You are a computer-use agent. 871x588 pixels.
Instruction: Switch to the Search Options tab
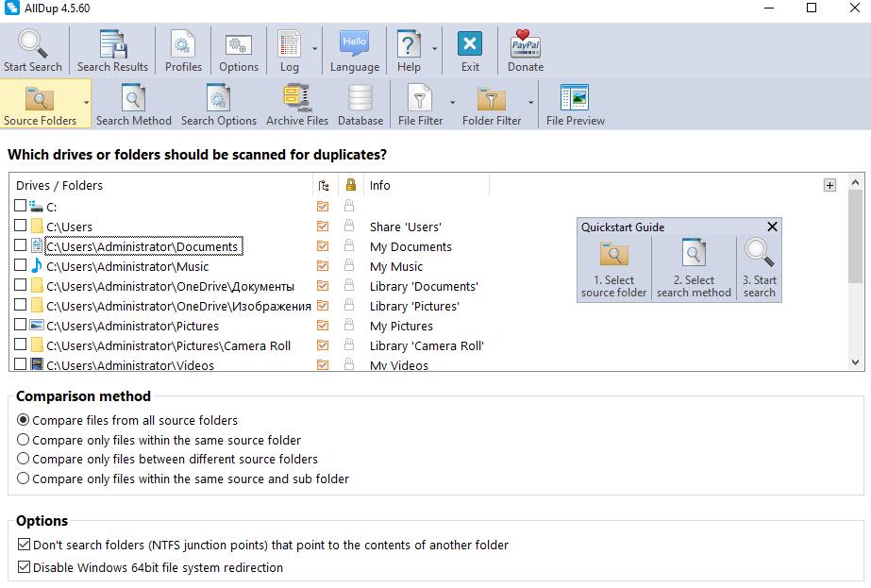pos(219,104)
